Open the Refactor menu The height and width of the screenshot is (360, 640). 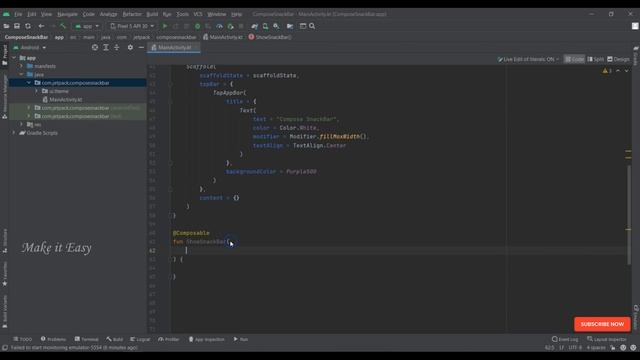(x=132, y=14)
